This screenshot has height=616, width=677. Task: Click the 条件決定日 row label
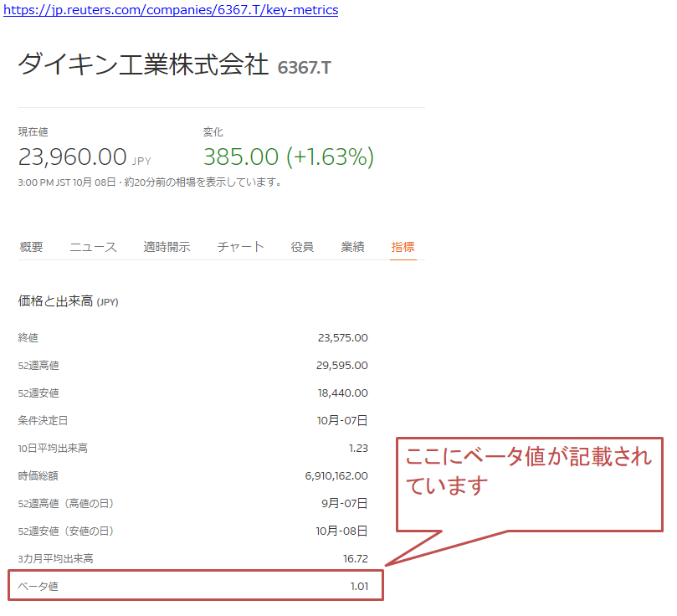43,420
